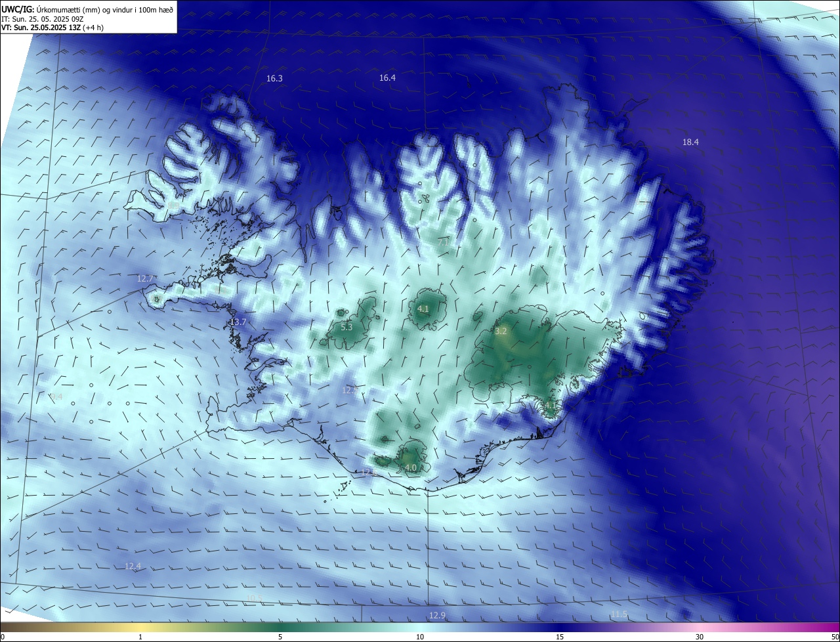The image size is (840, 642).
Task: Click the 7.1 value label
Action: point(444,242)
